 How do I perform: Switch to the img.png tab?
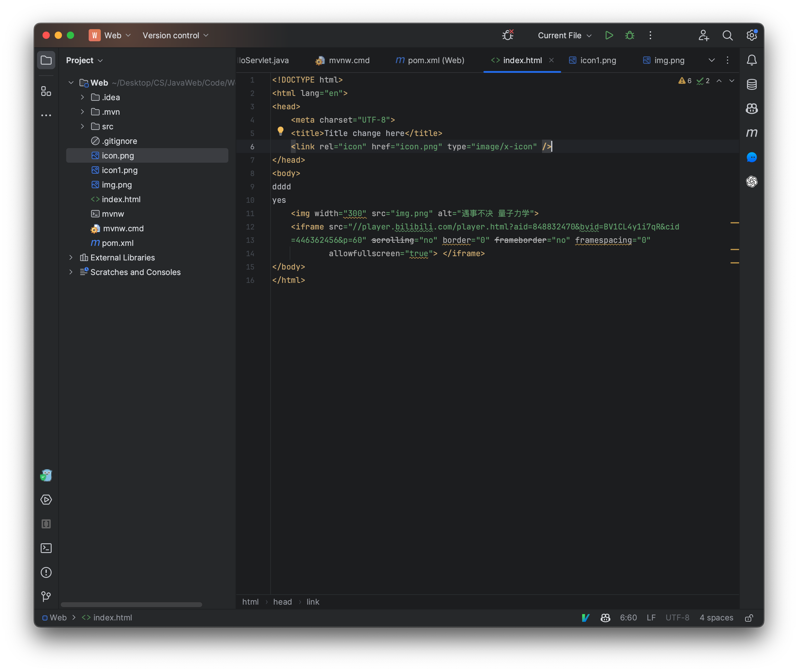click(664, 60)
